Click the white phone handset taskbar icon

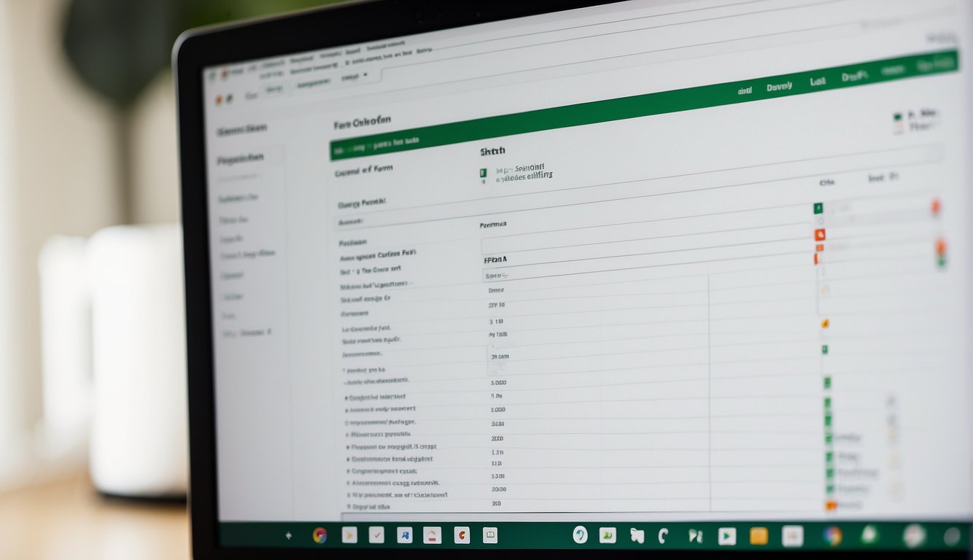(663, 537)
